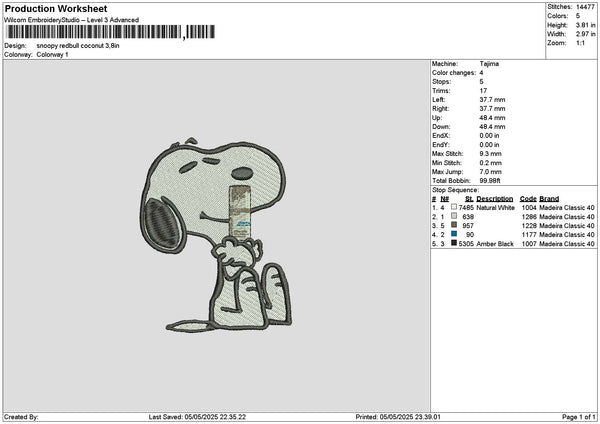Select the Max Jump value '7.0 mm'
Viewport: 600px width, 424px height.
point(491,172)
